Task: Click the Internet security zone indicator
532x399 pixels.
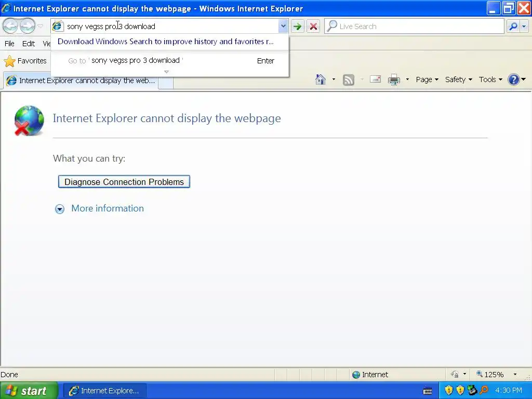Action: coord(370,375)
